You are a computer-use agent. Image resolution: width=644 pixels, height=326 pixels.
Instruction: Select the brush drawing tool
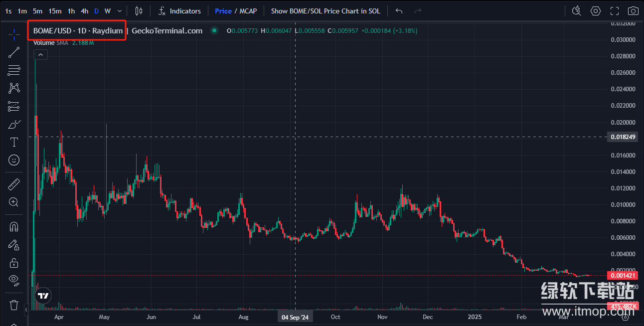(x=14, y=124)
